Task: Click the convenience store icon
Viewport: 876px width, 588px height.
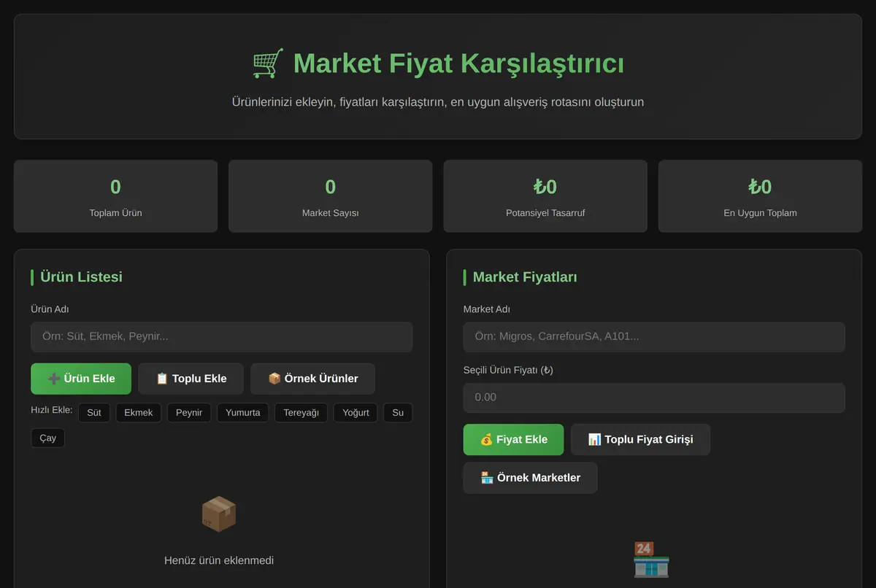Action: click(x=651, y=560)
